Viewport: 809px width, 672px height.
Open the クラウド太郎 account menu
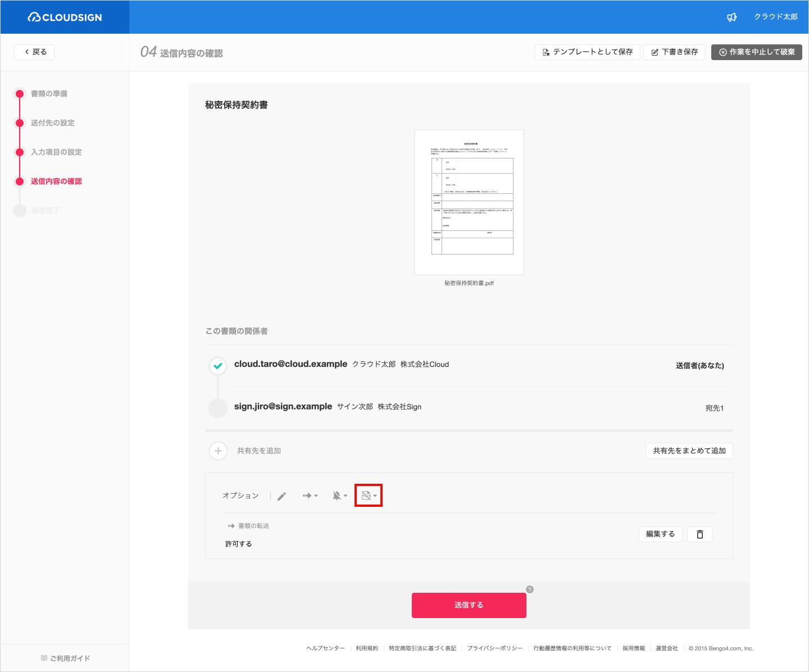point(775,17)
